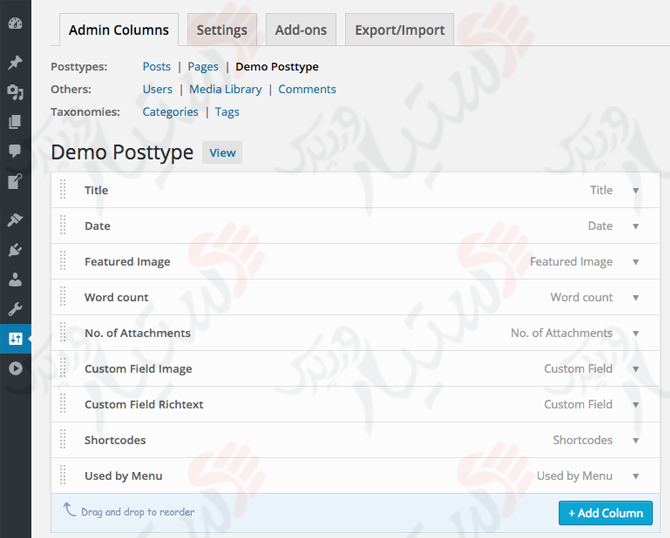Screen dimensions: 670x538
Task: Click the bold Shortcodes label
Action: click(115, 440)
